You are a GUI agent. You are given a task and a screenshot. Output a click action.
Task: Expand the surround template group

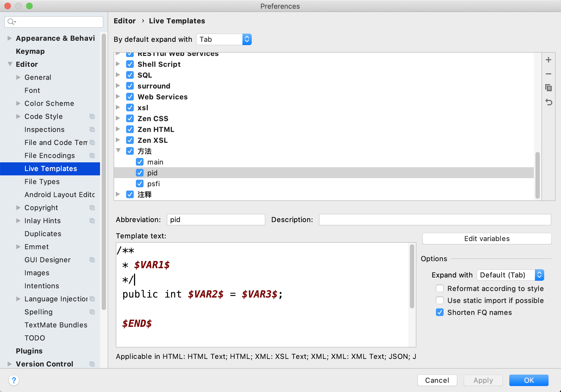118,86
